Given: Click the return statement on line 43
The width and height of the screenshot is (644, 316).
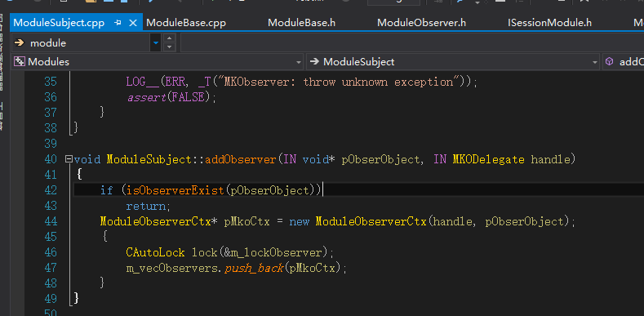Looking at the screenshot, I should tap(145, 206).
